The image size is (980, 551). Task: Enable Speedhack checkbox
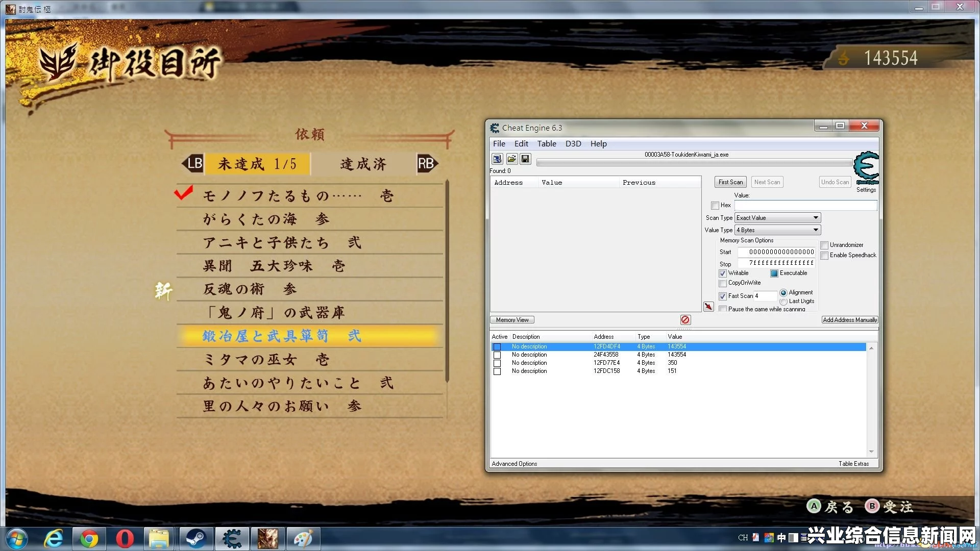click(824, 256)
